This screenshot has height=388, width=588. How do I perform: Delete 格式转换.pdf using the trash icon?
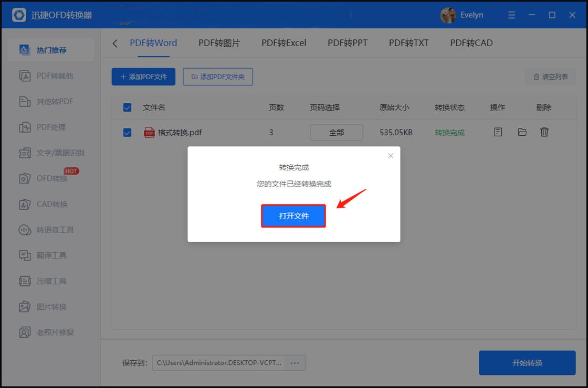click(544, 133)
